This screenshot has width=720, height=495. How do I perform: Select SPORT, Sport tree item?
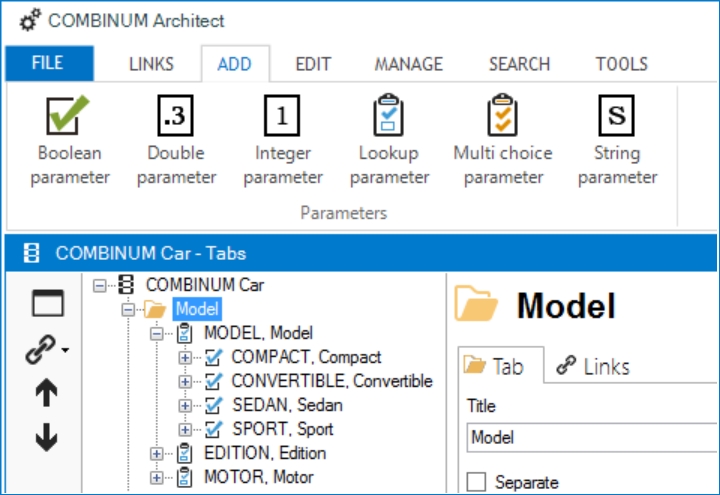pyautogui.click(x=283, y=428)
